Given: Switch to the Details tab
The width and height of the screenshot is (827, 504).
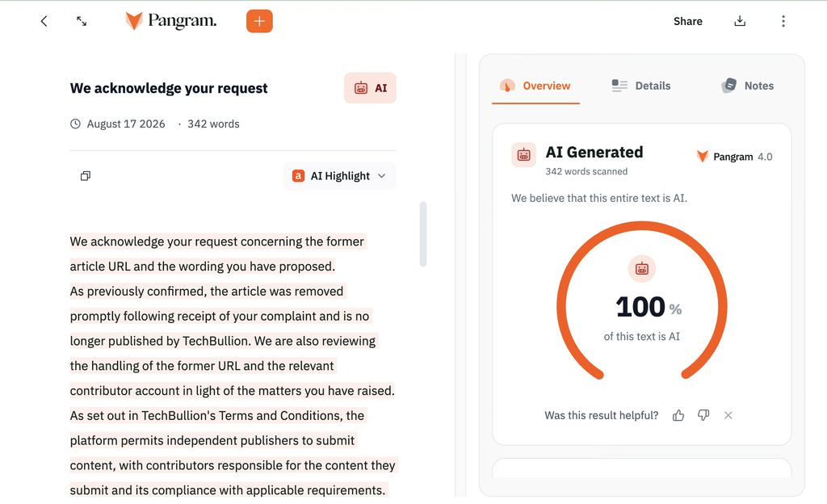Looking at the screenshot, I should point(640,86).
